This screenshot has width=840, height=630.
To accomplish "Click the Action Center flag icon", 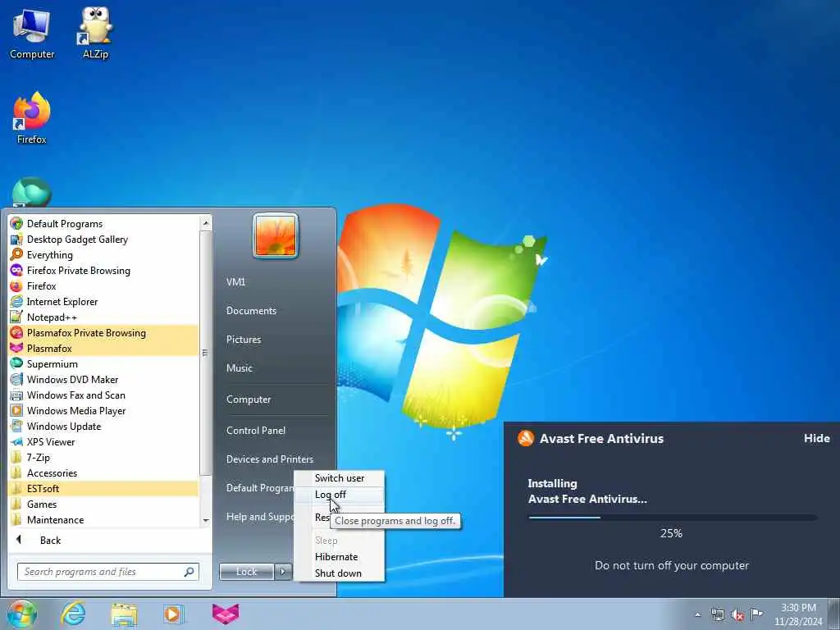I will pos(756,614).
